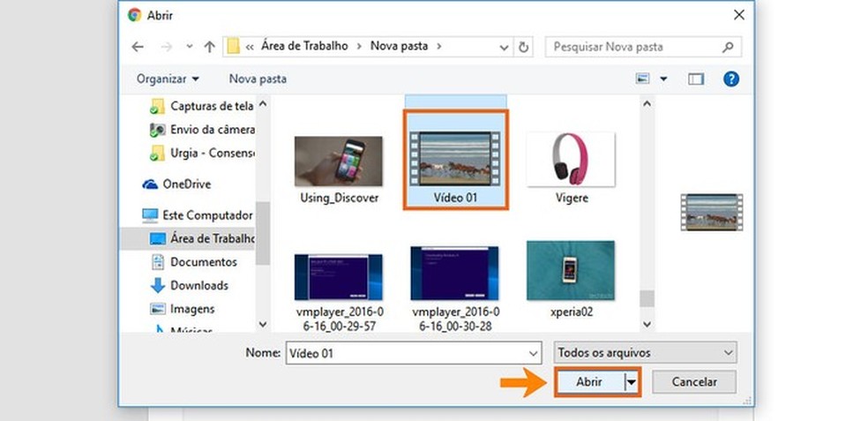Click the Pesquisar Nova pasta search field
Viewport: 868px width, 421px height.
(x=643, y=47)
